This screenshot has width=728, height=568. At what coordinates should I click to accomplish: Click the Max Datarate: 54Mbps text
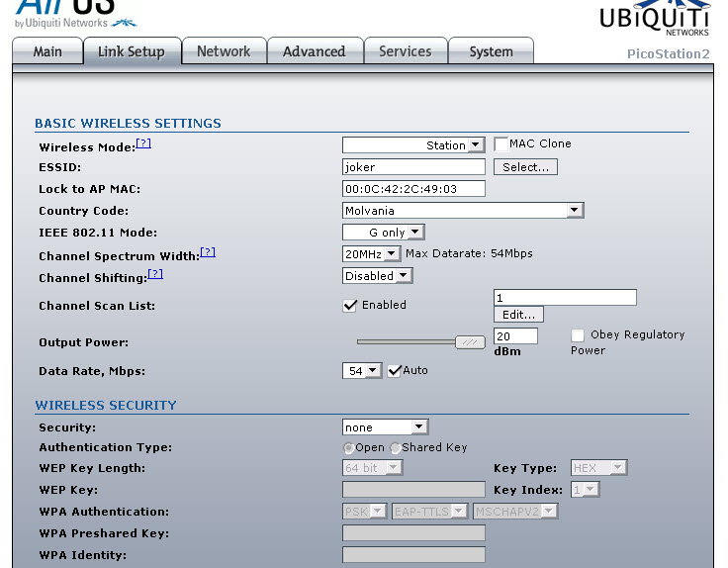pos(469,253)
